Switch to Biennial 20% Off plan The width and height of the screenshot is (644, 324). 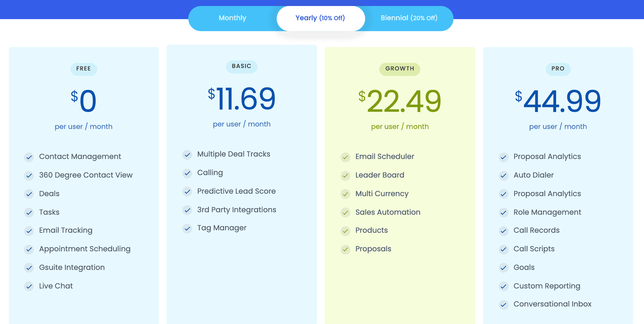click(408, 17)
